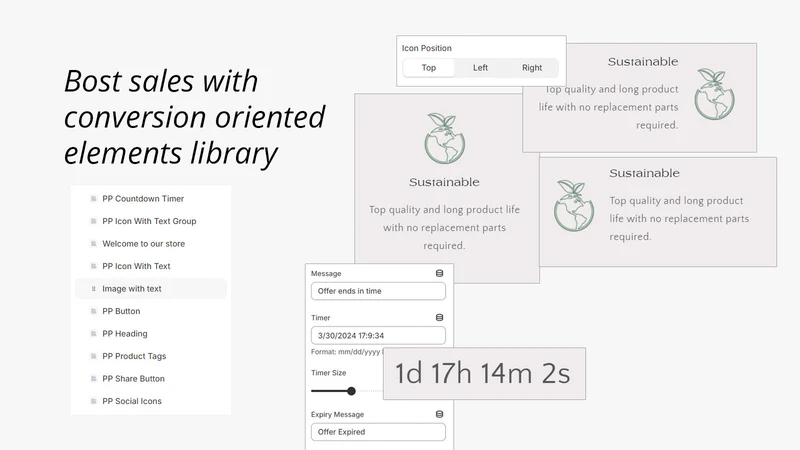Open PP Social Icons element
The width and height of the screenshot is (800, 450).
pyautogui.click(x=151, y=401)
